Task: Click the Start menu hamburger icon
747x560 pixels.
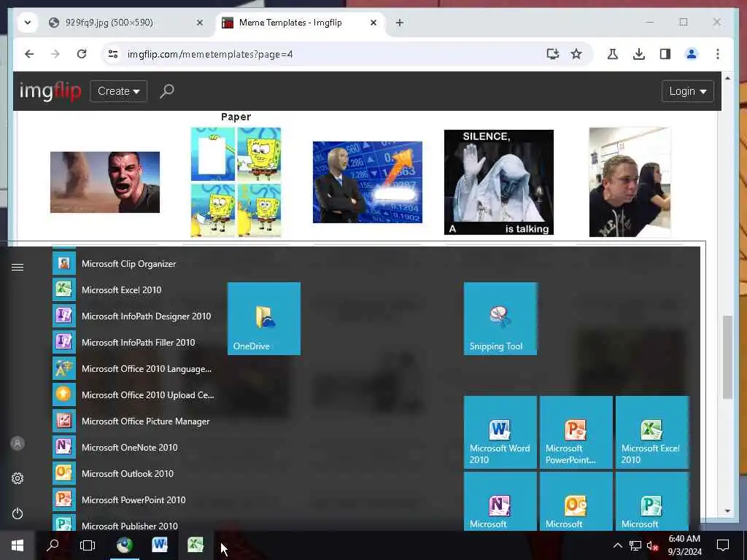Action: (x=18, y=267)
